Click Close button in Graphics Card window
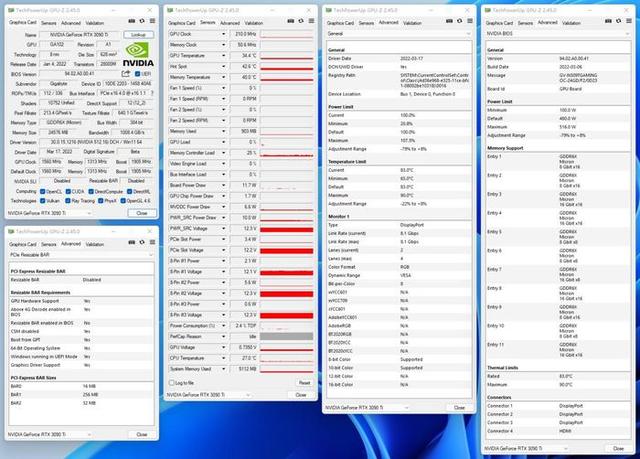Screen dimensions: 640x459 coord(142,213)
